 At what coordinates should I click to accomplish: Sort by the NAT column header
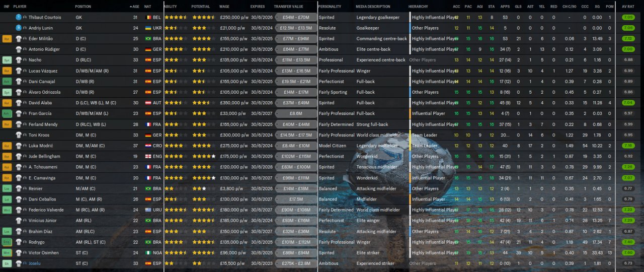tap(147, 7)
